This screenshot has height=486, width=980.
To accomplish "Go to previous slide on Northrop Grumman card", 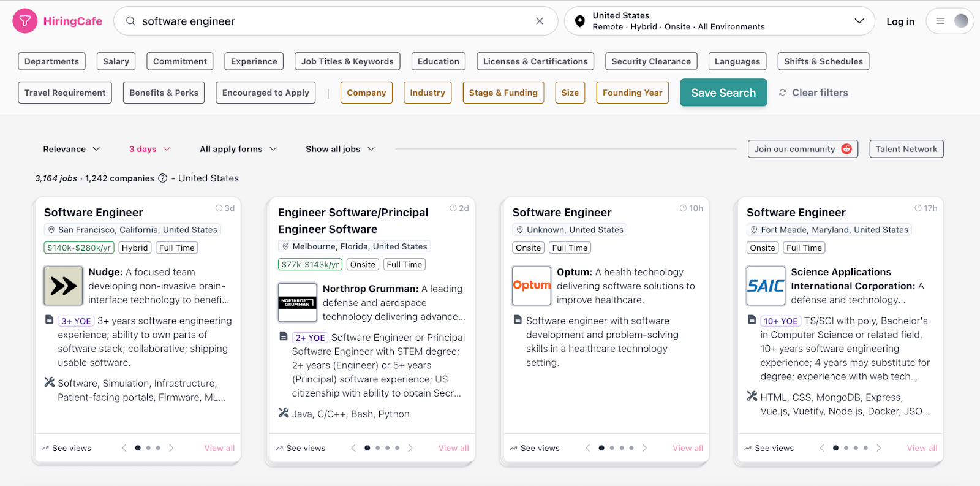I will [353, 448].
